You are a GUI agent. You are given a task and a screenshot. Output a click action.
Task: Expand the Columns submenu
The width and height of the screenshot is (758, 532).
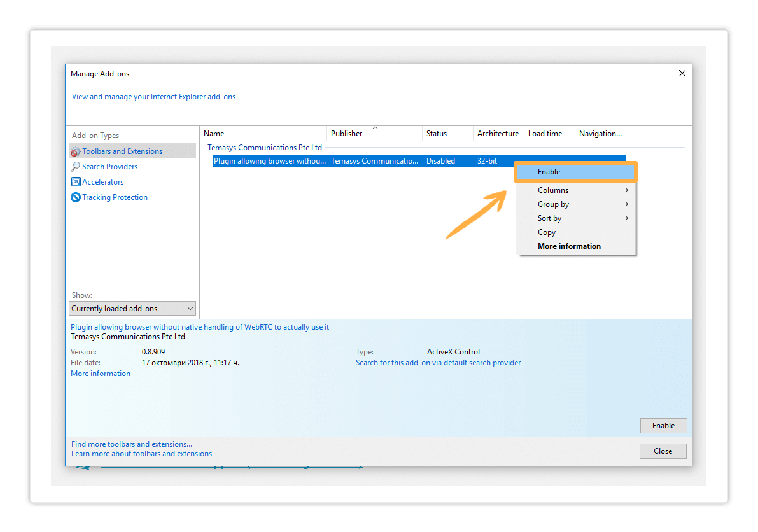click(x=575, y=190)
